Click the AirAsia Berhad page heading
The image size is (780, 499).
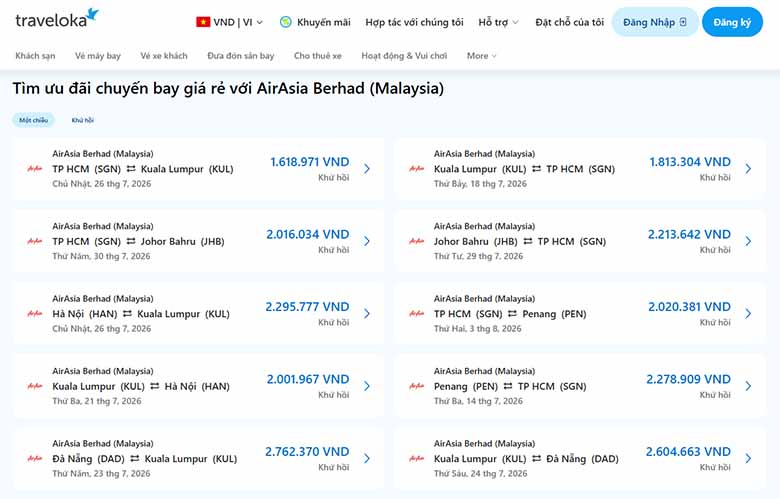point(228,89)
